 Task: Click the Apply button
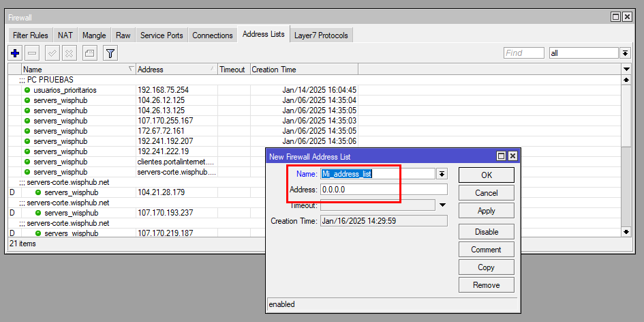point(486,211)
